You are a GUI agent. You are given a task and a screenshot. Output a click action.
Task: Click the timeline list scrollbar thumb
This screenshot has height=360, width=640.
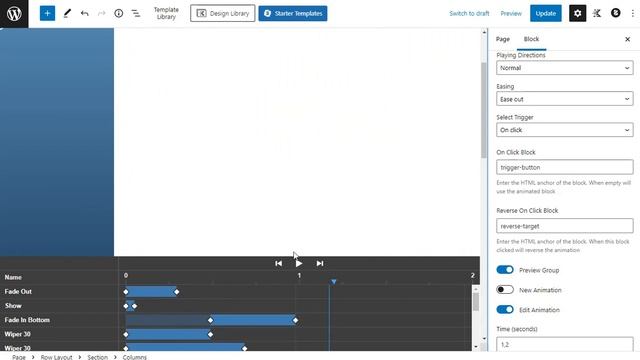click(476, 302)
